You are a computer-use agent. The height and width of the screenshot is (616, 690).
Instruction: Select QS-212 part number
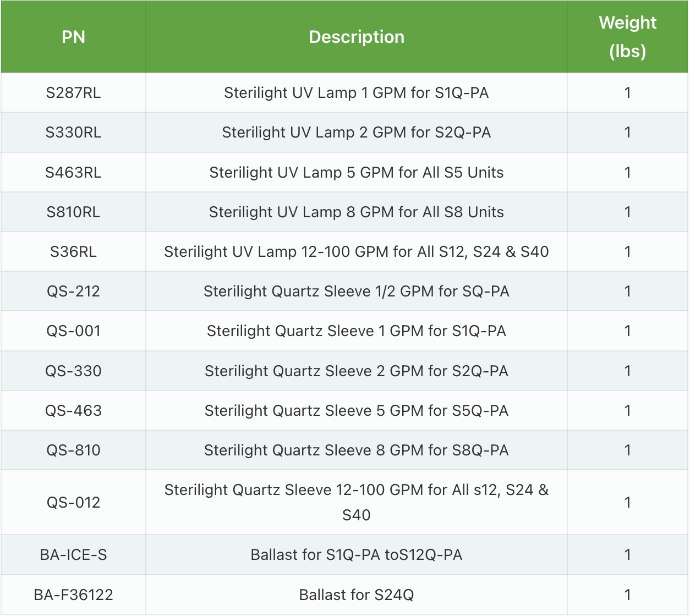tap(73, 291)
